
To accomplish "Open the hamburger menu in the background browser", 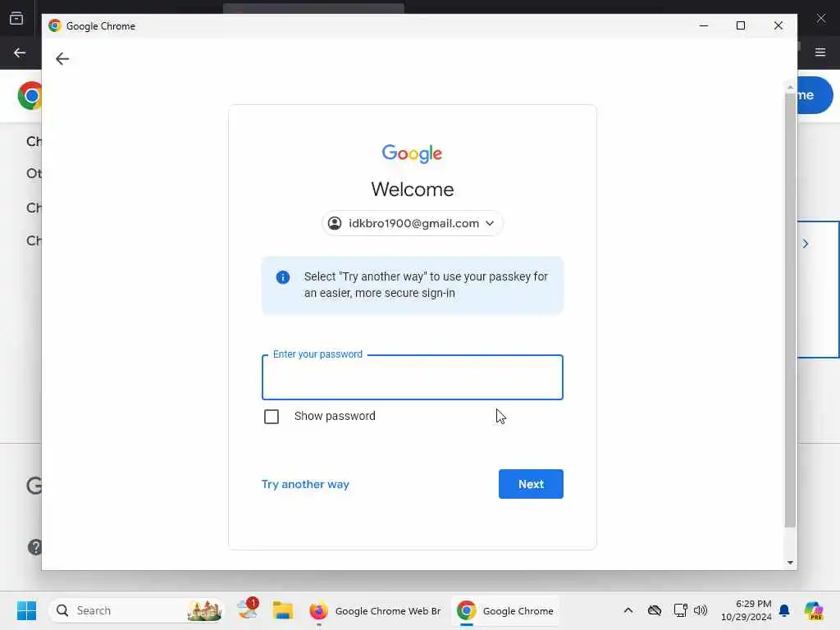I will tap(820, 52).
